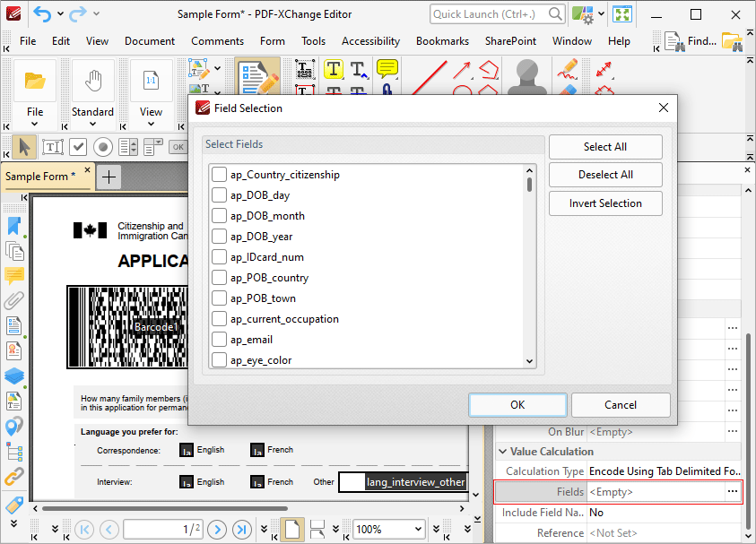This screenshot has height=544, width=756.
Task: Expand the Standard toolbar dropdown arrow
Action: [93, 124]
